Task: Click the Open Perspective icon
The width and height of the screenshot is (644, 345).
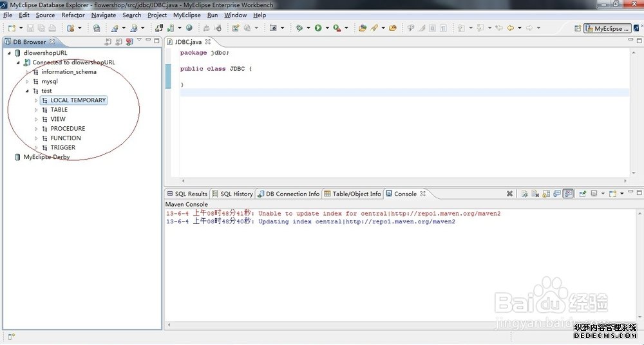Action: point(576,28)
